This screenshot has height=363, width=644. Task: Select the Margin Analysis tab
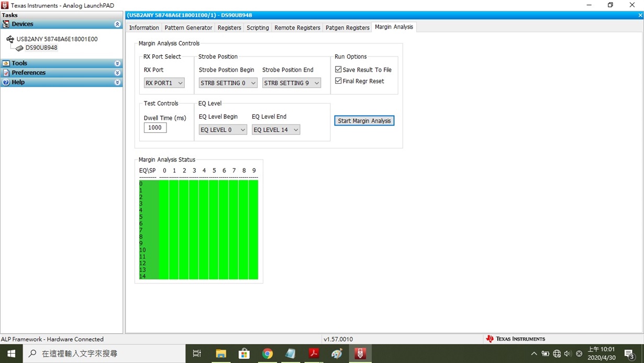[x=394, y=27]
